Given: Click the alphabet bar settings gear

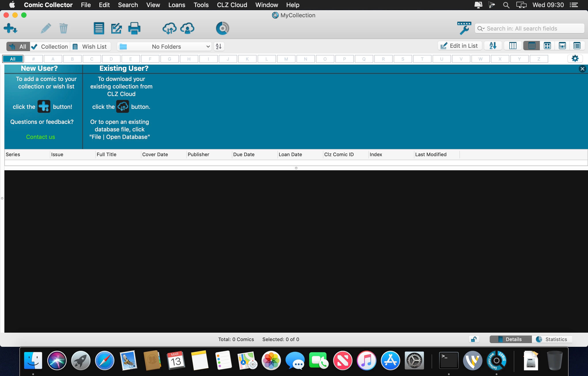Looking at the screenshot, I should point(575,59).
